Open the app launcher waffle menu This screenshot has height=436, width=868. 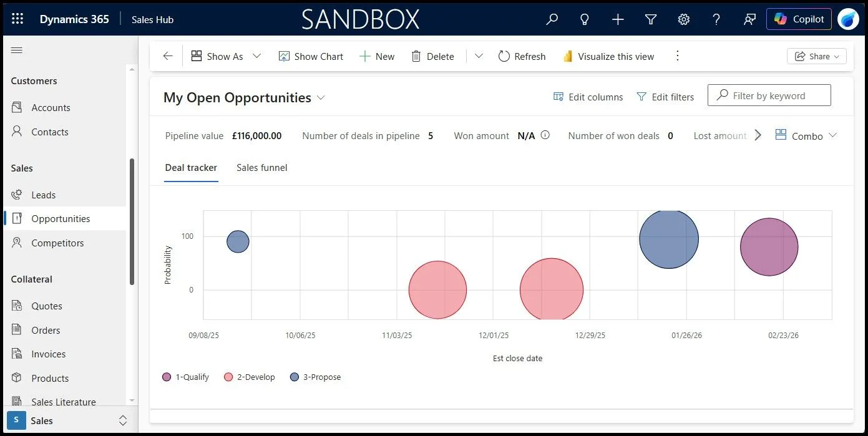tap(17, 19)
